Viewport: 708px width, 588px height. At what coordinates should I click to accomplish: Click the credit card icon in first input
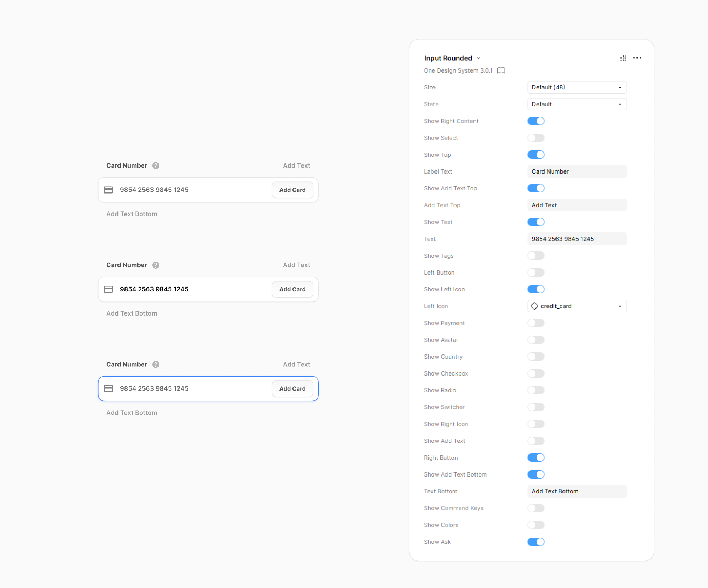(x=108, y=190)
